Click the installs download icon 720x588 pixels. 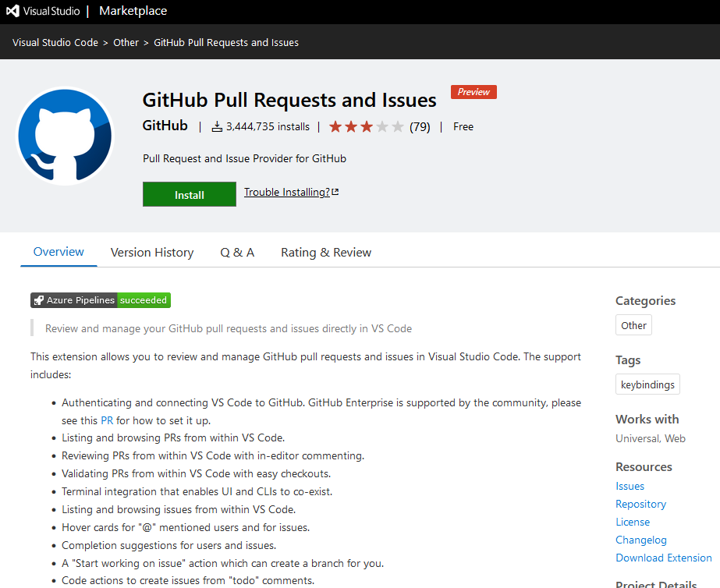(217, 127)
